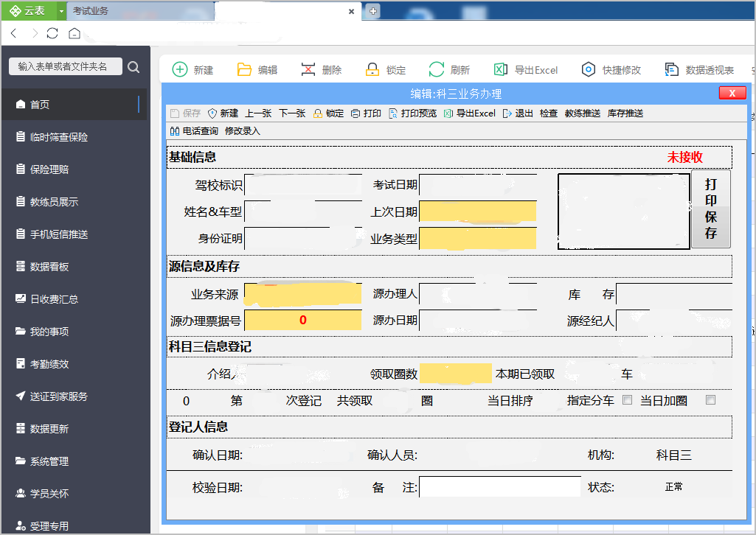The image size is (756, 535).
Task: Click 教练推送 in dialog toolbar
Action: 583,113
